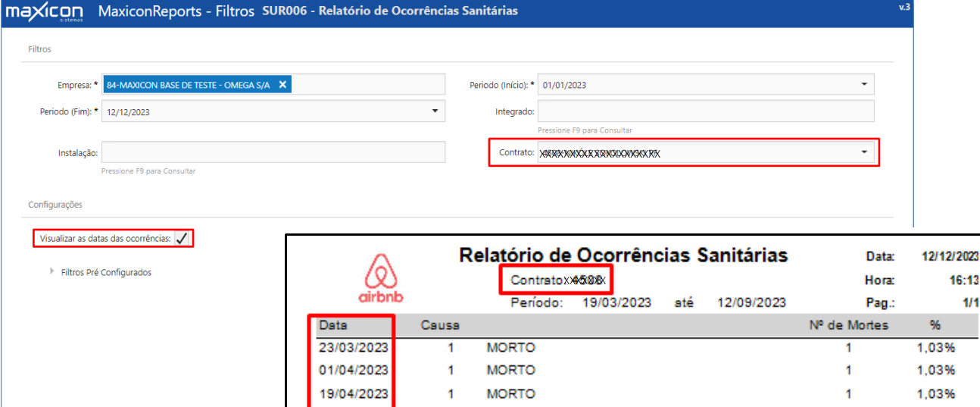Select the Filtros section heading
The height and width of the screenshot is (407, 980).
coord(39,49)
